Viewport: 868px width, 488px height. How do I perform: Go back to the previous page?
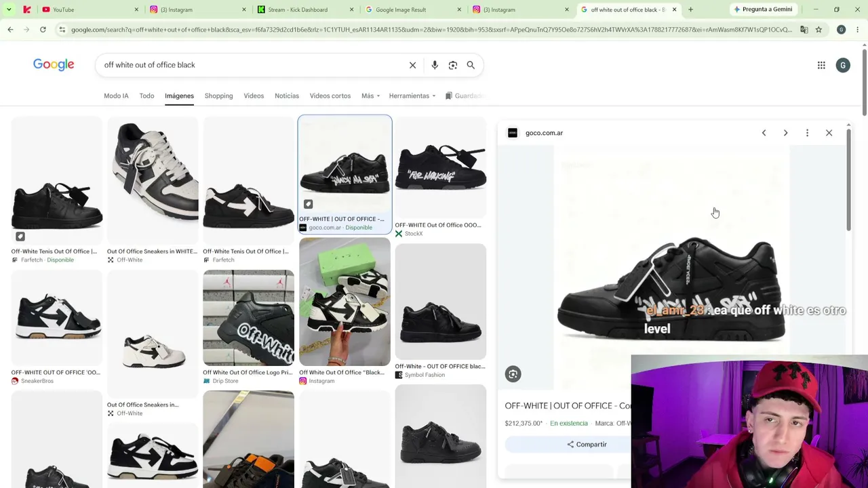coord(10,30)
